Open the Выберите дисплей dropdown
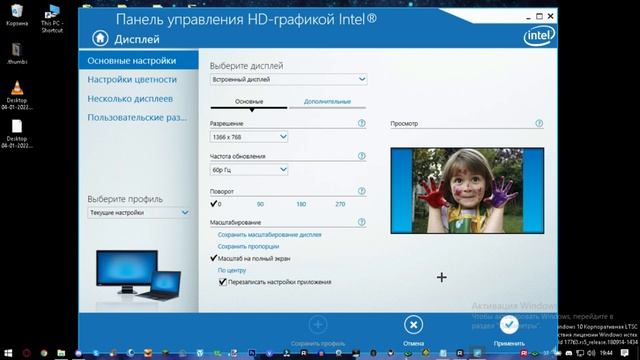640x360 pixels. (x=288, y=79)
